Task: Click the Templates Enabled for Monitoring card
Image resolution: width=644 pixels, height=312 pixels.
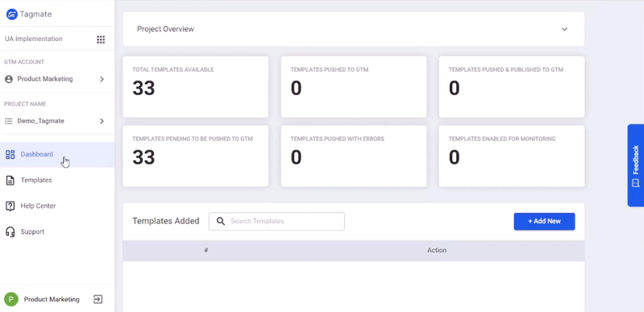Action: [x=512, y=156]
